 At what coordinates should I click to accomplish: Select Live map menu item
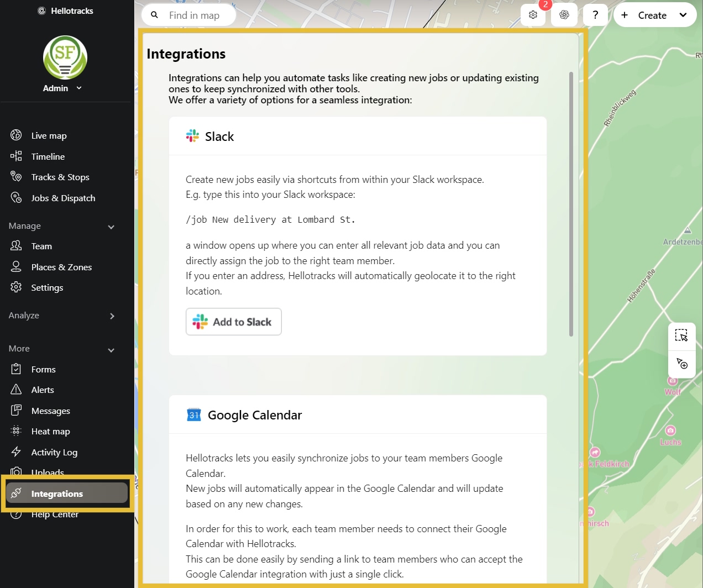49,135
